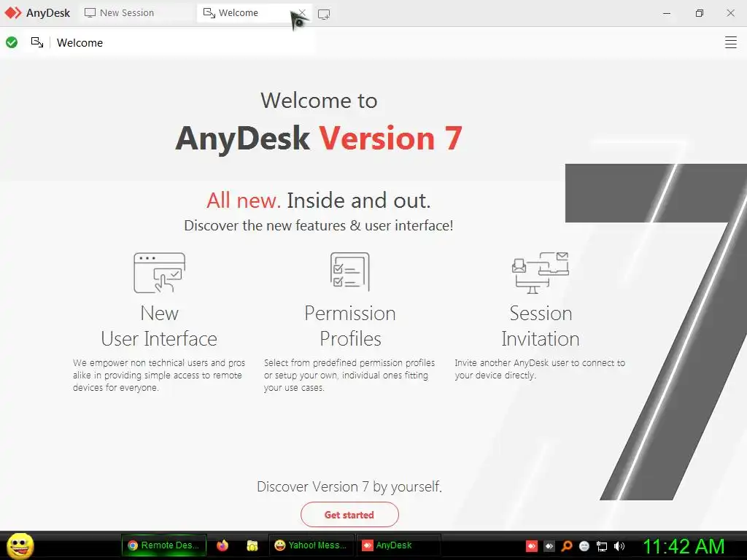Open the volume speaker tray icon

pyautogui.click(x=619, y=546)
